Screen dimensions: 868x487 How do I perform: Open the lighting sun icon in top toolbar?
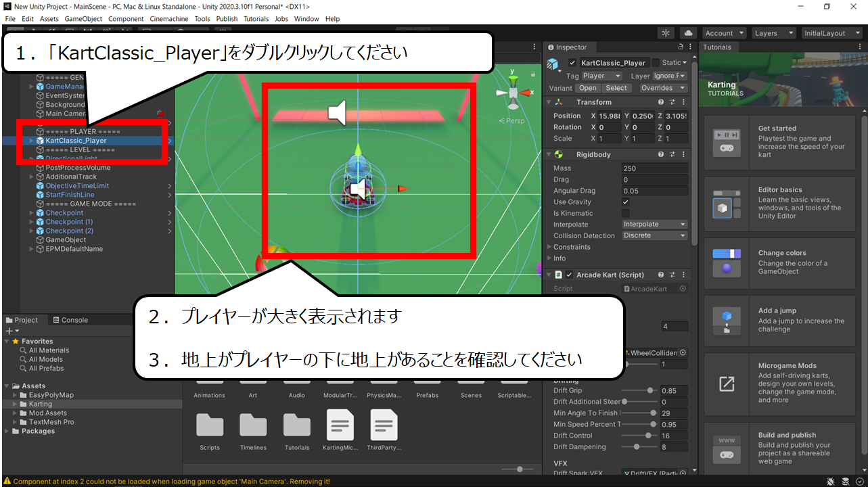(x=666, y=33)
